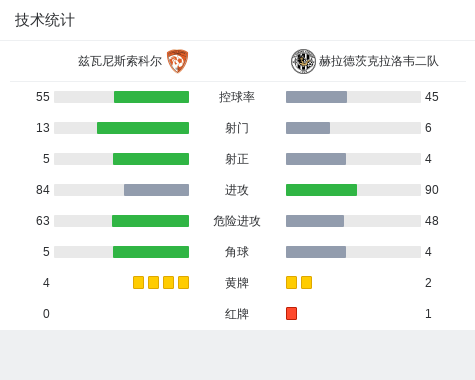Click the second yellow card of 兹瓦尼斯索科尔
Viewport: 475px width, 380px height.
click(x=153, y=283)
